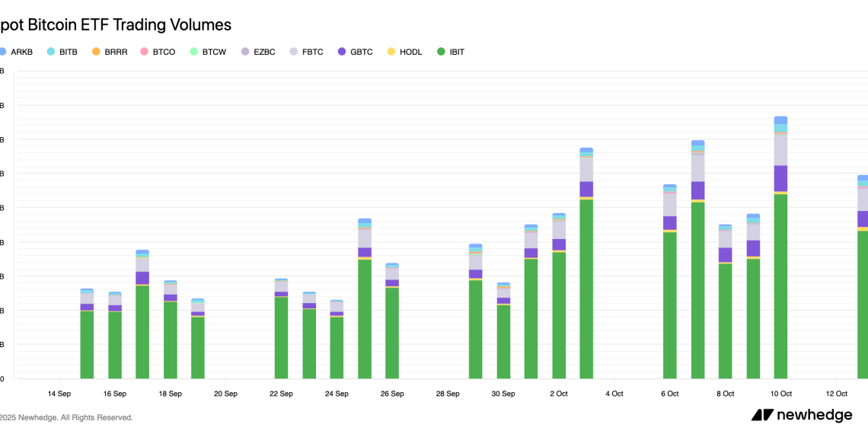Image resolution: width=868 pixels, height=434 pixels.
Task: Click the 6 Oct x-axis date label
Action: point(669,394)
